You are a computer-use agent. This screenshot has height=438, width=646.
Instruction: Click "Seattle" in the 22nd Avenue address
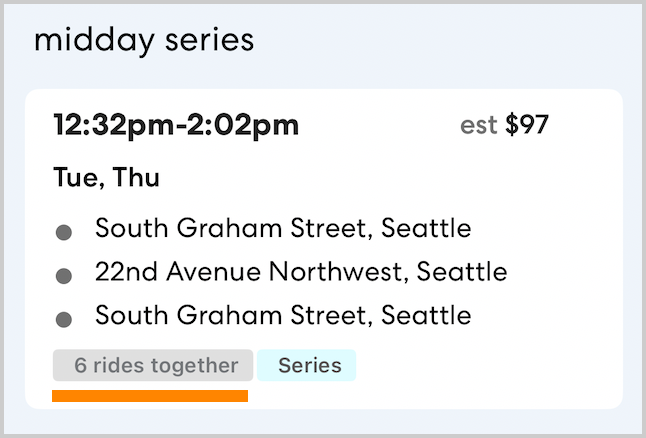(x=462, y=272)
